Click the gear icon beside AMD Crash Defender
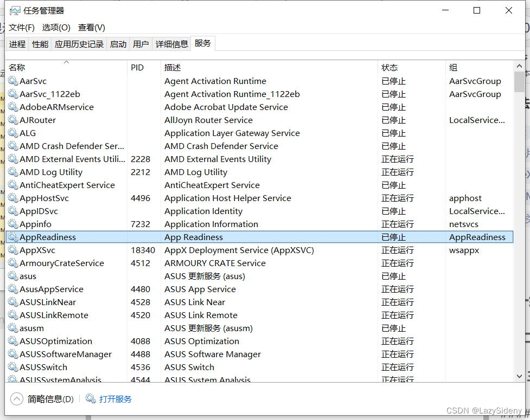530x420 pixels. (13, 146)
